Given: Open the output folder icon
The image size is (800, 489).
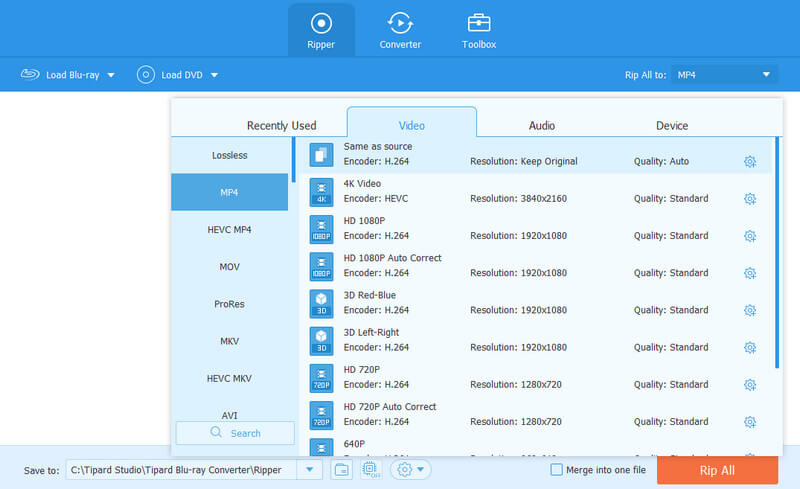Looking at the screenshot, I should [x=341, y=469].
